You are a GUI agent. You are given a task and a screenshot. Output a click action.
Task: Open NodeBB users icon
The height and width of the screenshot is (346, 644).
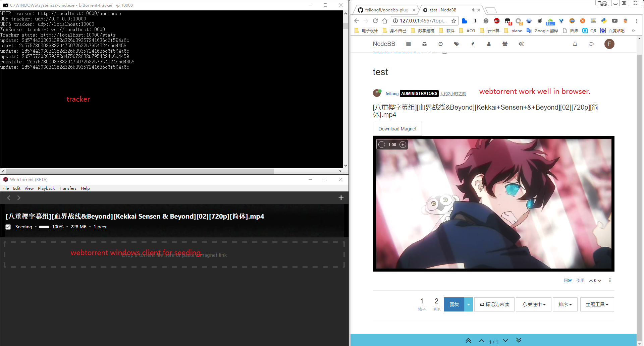coord(489,44)
